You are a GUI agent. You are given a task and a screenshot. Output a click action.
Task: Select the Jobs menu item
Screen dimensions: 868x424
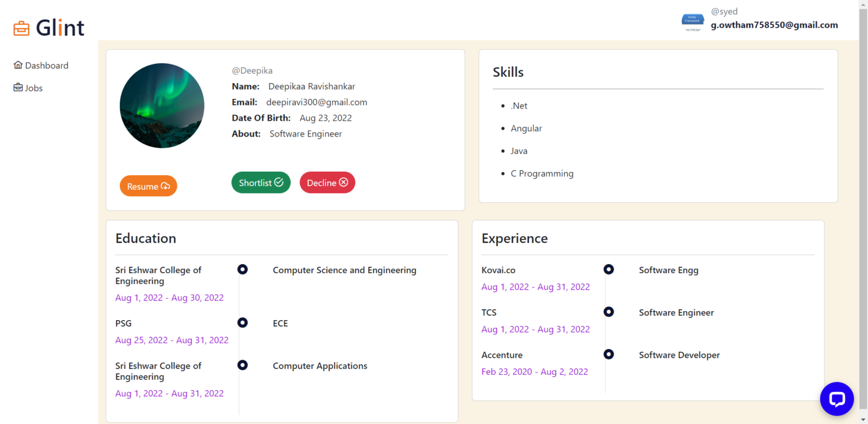click(34, 88)
